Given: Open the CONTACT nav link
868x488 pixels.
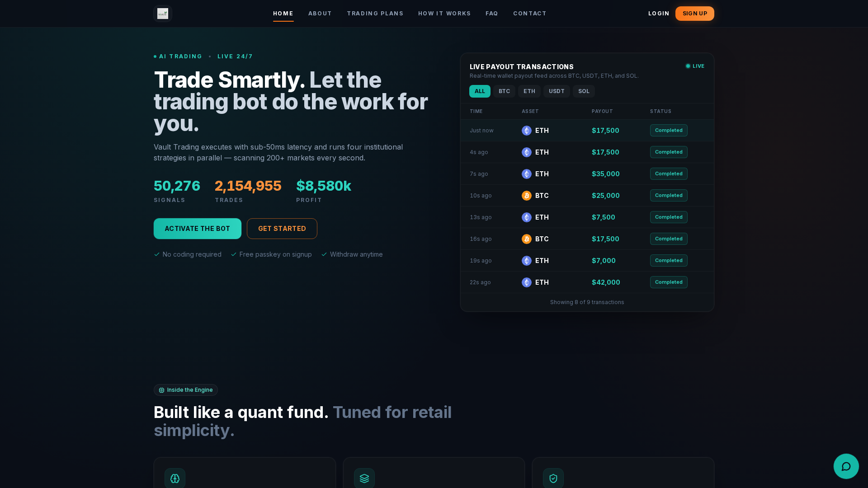Looking at the screenshot, I should coord(530,14).
